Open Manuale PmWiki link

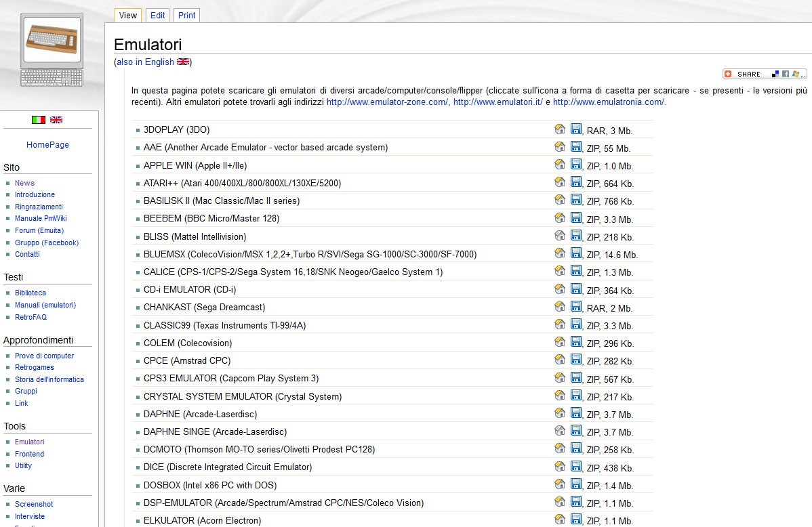point(41,219)
